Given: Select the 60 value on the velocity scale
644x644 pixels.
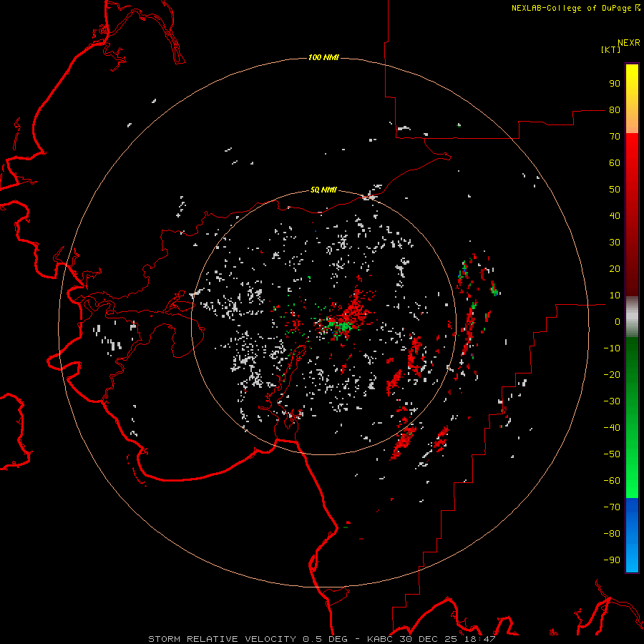Looking at the screenshot, I should [x=615, y=162].
